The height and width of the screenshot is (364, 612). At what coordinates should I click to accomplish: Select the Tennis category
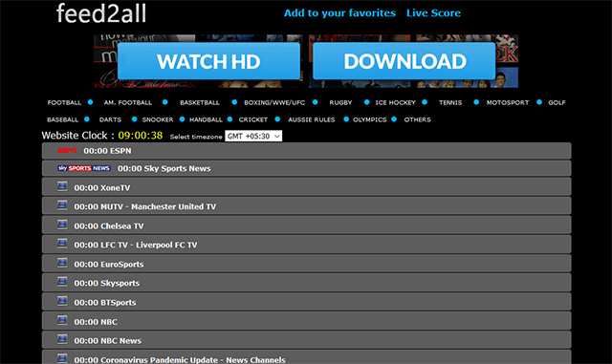click(450, 102)
